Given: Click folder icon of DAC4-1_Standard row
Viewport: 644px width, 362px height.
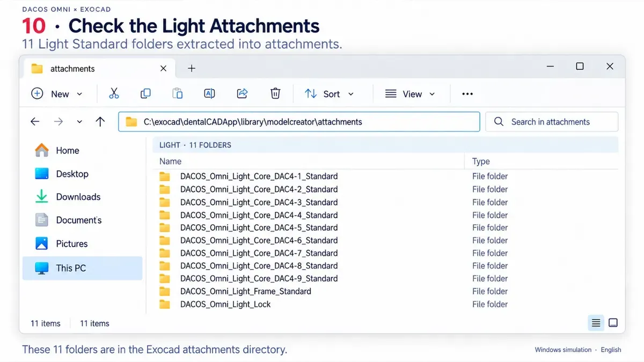Looking at the screenshot, I should coord(165,176).
